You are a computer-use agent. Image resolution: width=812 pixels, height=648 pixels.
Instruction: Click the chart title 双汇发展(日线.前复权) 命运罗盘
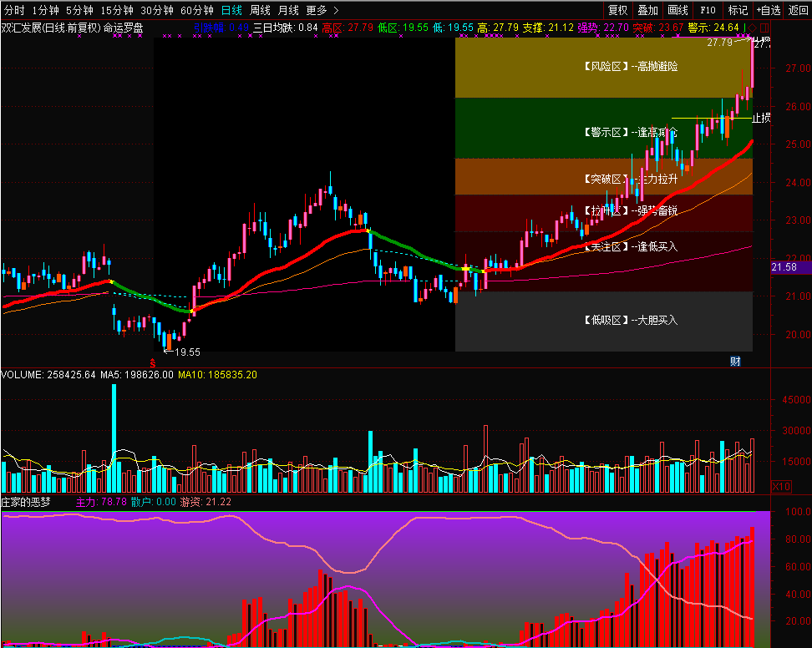(73, 28)
